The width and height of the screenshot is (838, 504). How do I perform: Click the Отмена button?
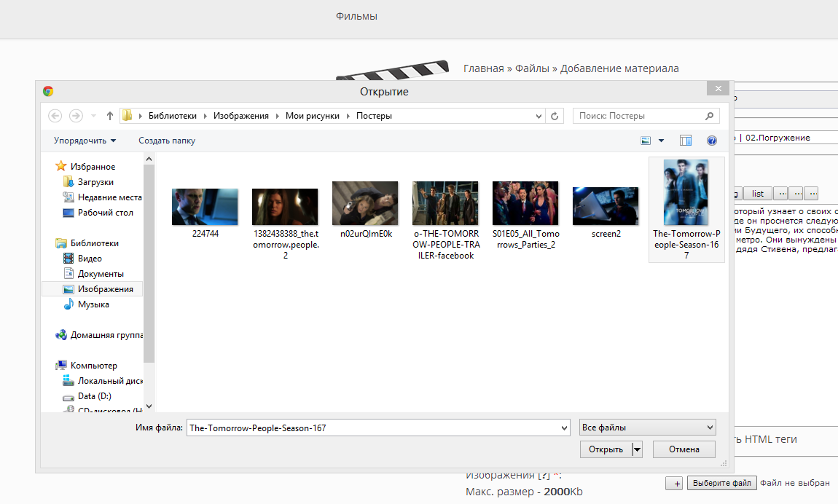point(684,449)
